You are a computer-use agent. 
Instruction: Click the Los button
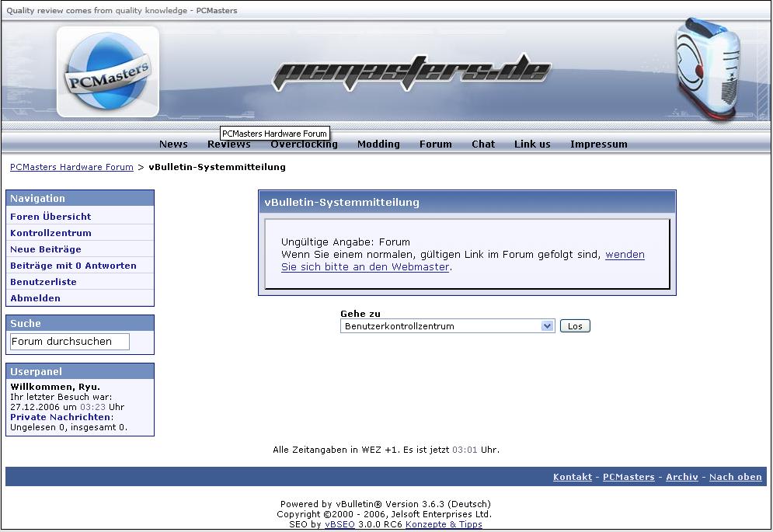pos(575,326)
